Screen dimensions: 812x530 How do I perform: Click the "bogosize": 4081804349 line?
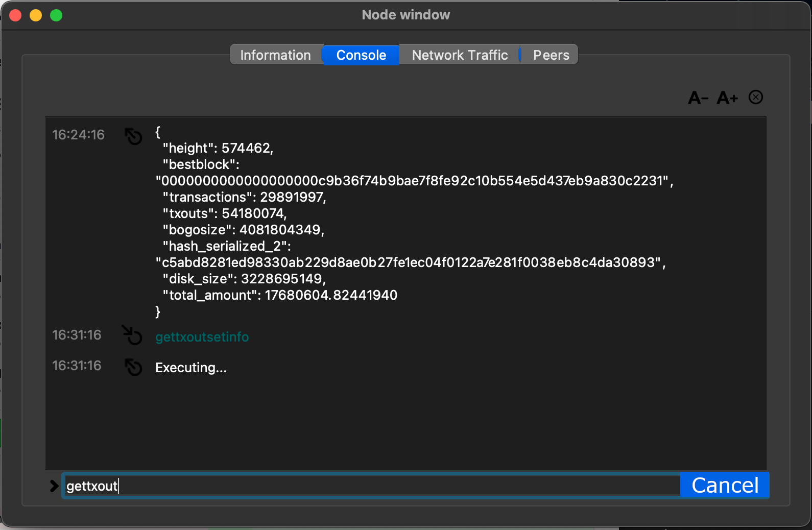(x=244, y=230)
